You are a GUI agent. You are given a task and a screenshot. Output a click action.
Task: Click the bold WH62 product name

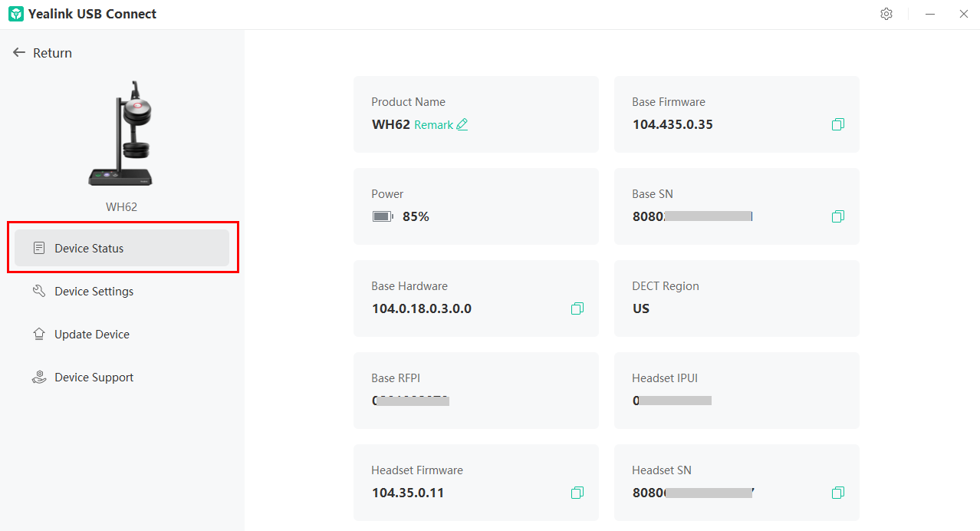click(x=391, y=124)
